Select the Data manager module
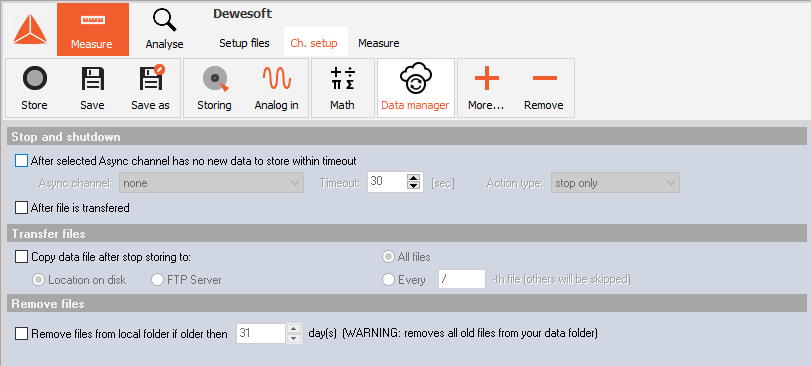 415,88
